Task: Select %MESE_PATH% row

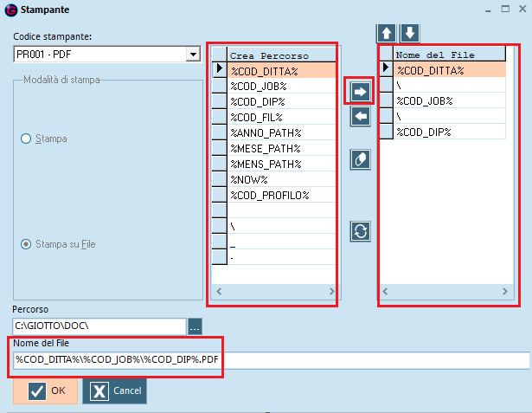Action: 281,148
